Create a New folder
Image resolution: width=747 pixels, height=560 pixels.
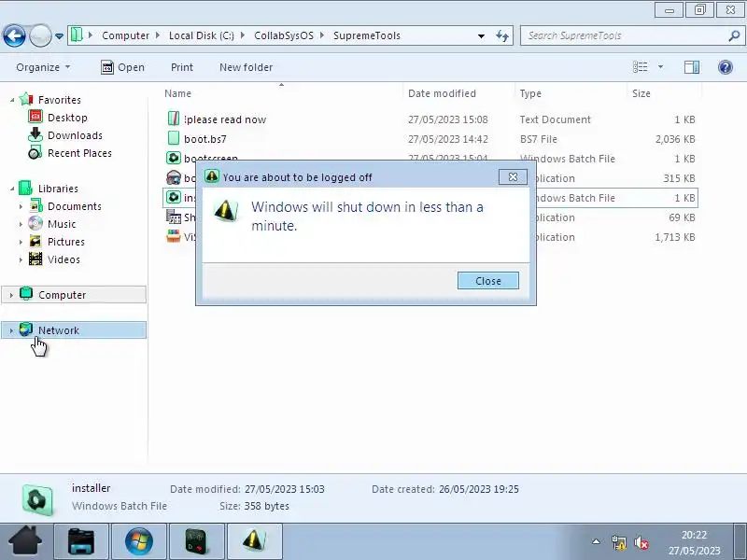pos(246,67)
